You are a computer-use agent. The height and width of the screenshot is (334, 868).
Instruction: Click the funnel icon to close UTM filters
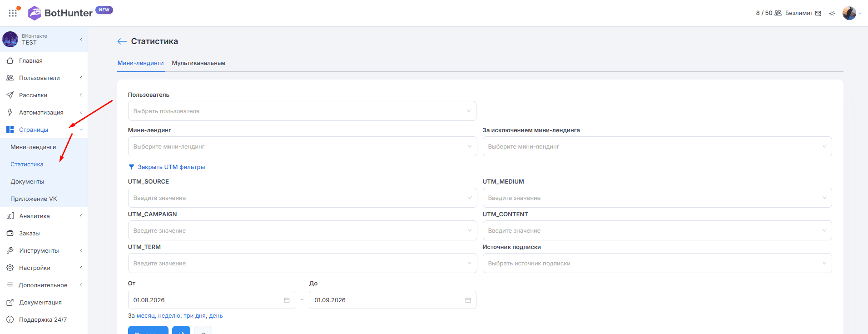(131, 167)
